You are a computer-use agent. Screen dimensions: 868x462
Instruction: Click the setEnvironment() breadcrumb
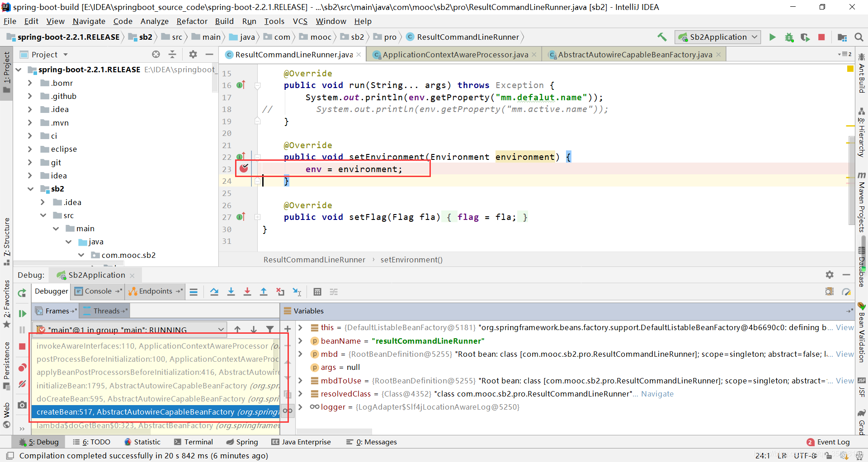tap(411, 260)
